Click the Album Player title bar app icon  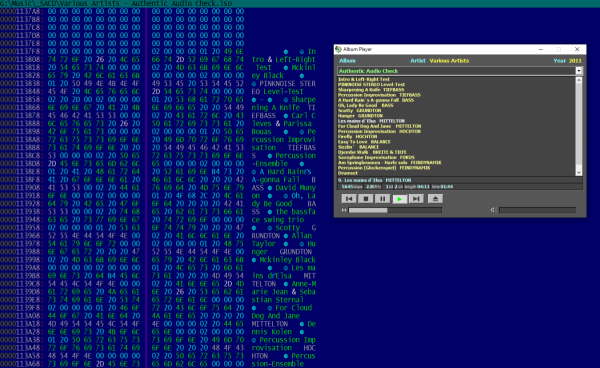[338, 49]
